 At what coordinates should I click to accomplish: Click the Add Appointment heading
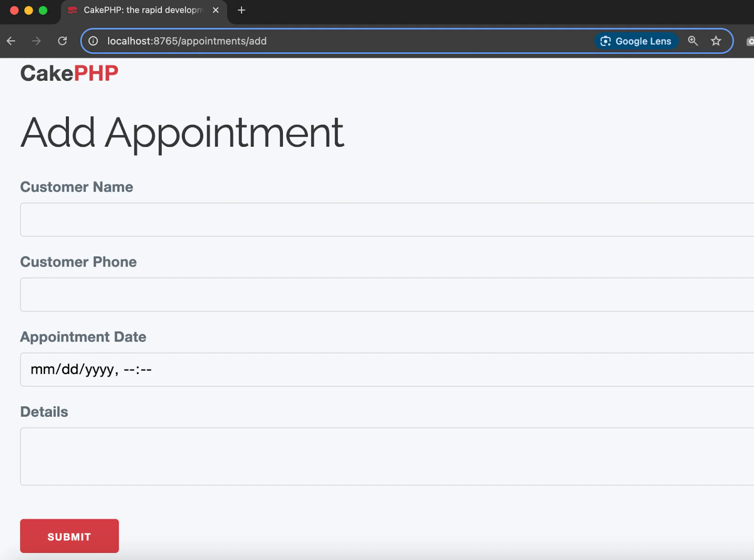pyautogui.click(x=182, y=134)
